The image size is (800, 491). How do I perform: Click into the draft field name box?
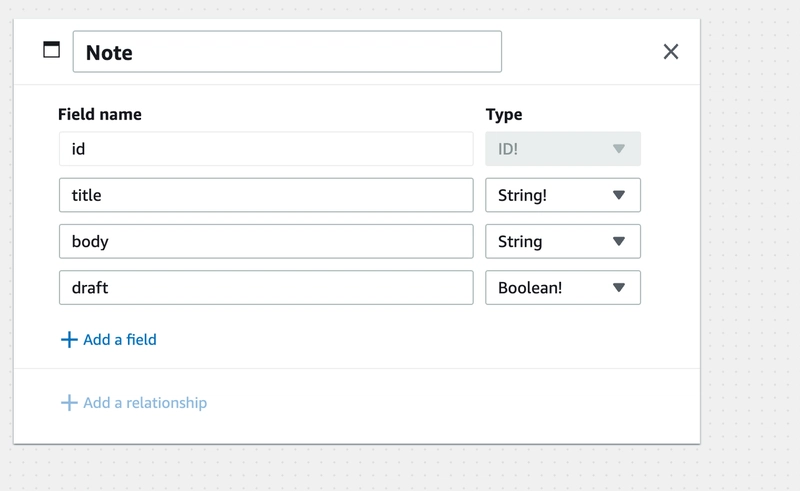[x=266, y=288]
